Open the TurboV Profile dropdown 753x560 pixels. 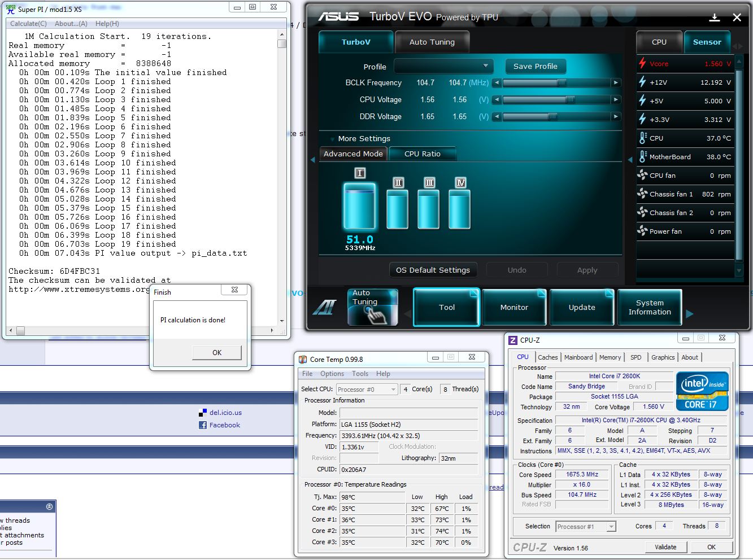[x=443, y=66]
